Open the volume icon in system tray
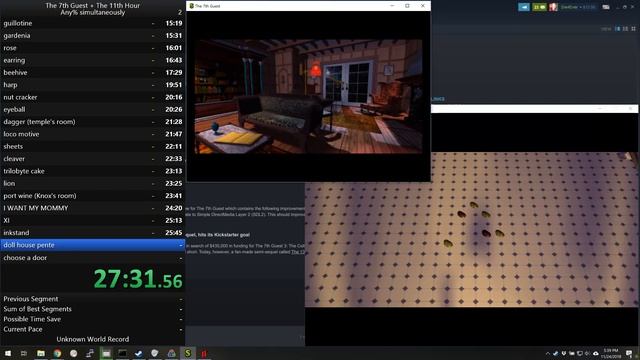Viewport: 640px width, 360px height. click(x=587, y=353)
